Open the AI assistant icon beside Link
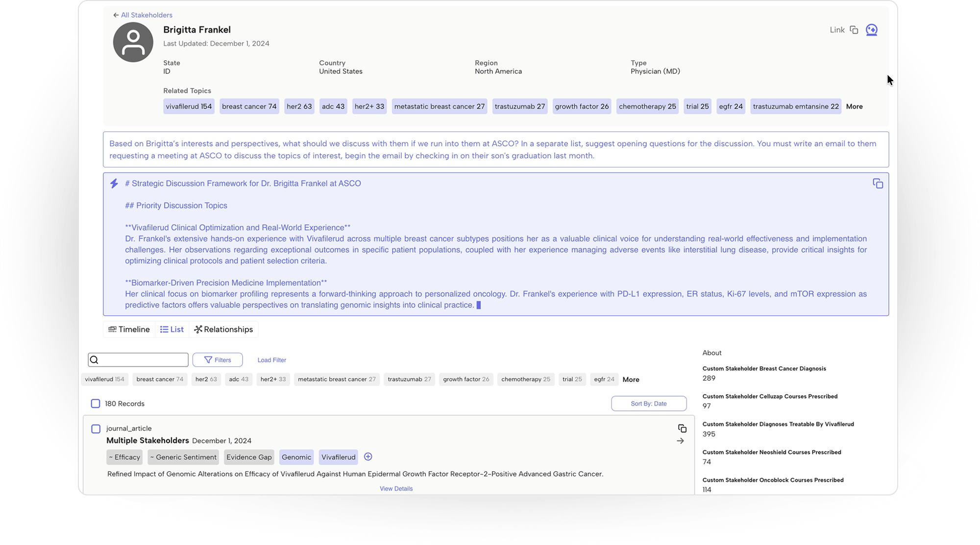This screenshot has width=980, height=545. [871, 30]
